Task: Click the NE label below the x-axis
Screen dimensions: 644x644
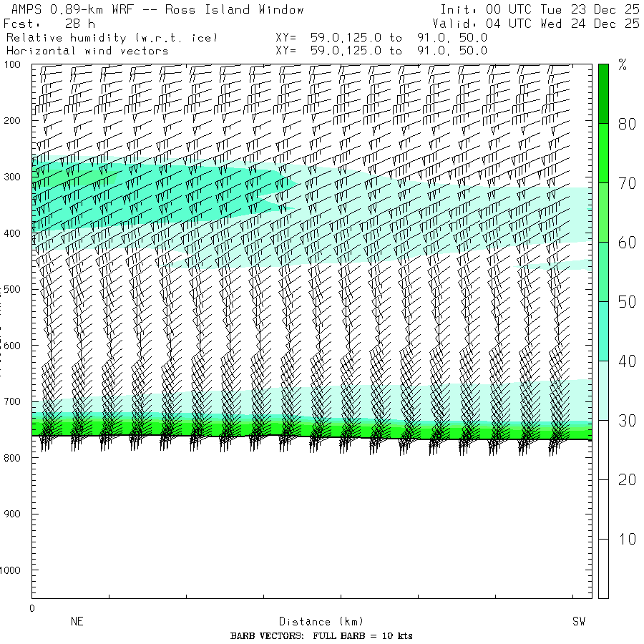Action: (77, 622)
